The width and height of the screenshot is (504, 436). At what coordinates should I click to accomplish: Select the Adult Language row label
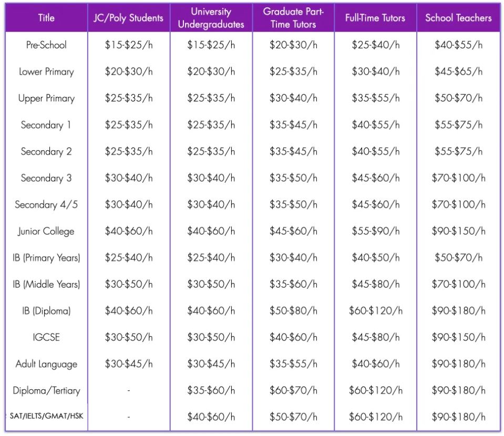click(46, 364)
